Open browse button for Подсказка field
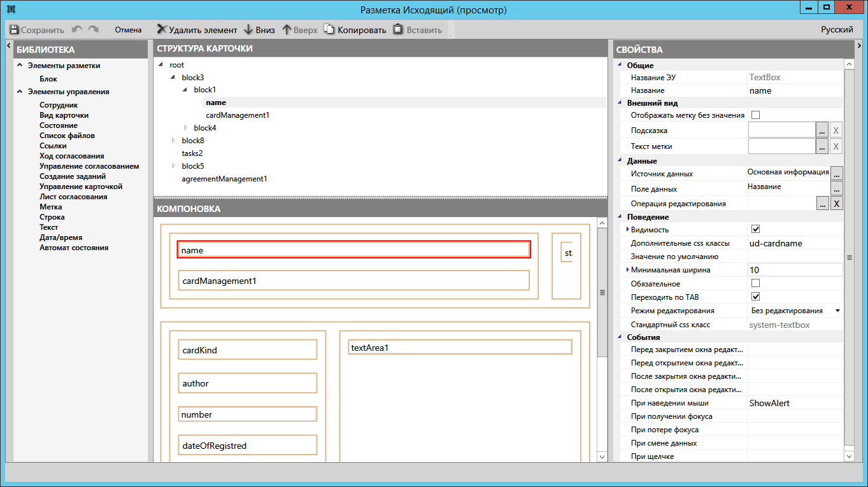This screenshot has height=487, width=868. (822, 131)
